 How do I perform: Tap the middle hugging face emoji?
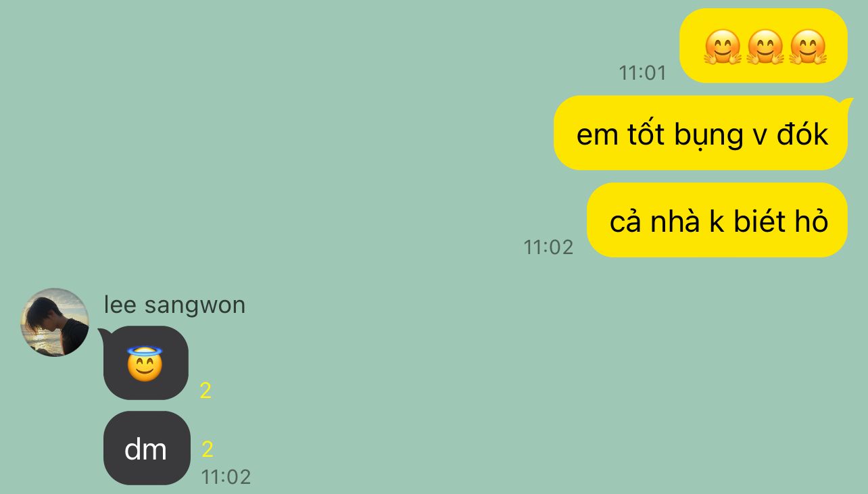[x=765, y=47]
